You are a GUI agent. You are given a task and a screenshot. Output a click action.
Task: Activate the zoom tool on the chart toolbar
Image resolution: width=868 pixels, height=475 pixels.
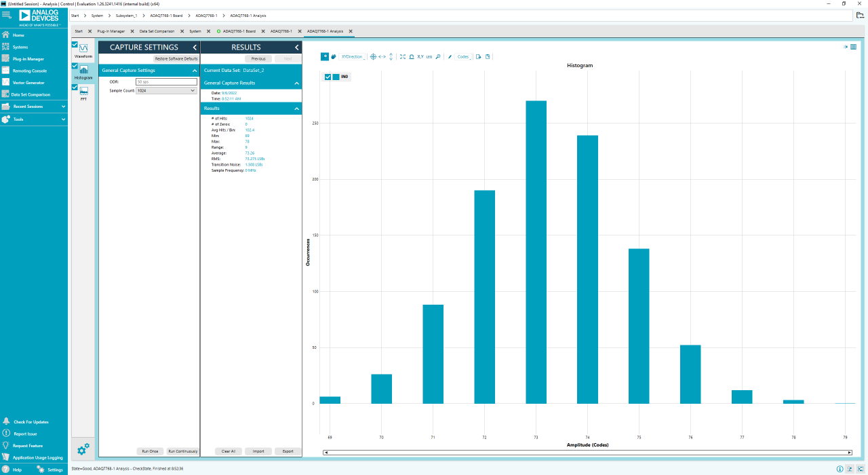pyautogui.click(x=324, y=56)
